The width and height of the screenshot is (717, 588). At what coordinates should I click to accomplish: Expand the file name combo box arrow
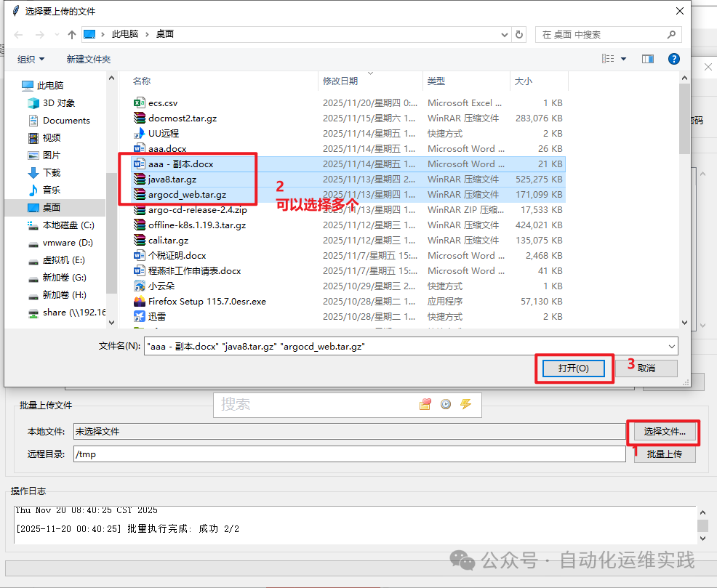pyautogui.click(x=672, y=346)
